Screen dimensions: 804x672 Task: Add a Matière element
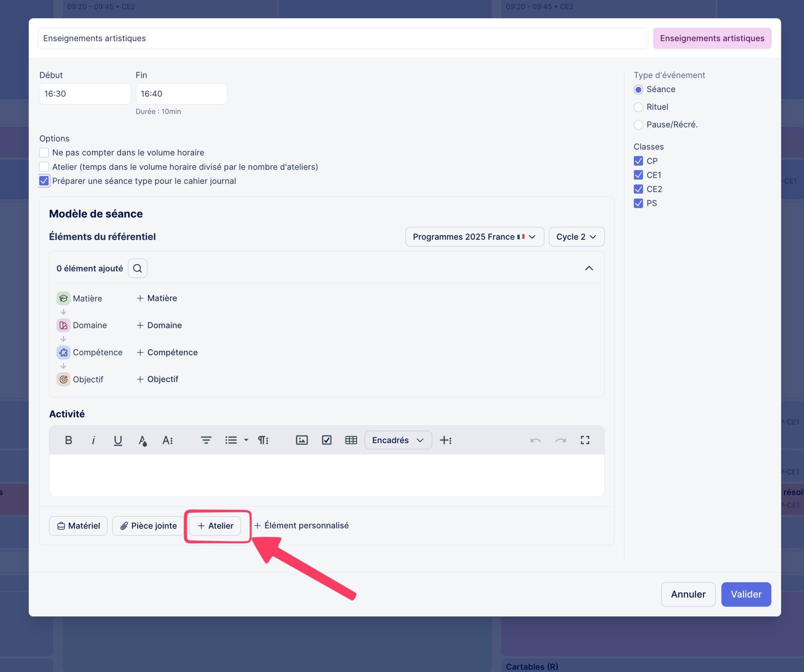pyautogui.click(x=157, y=298)
